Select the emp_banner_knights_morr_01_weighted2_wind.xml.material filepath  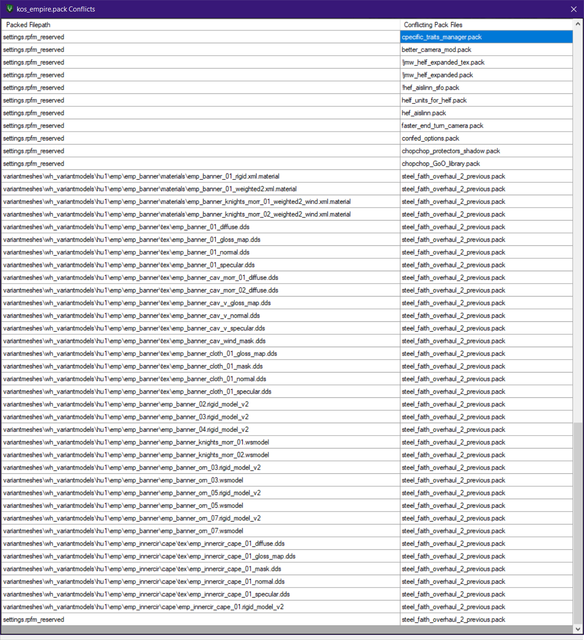[200, 202]
